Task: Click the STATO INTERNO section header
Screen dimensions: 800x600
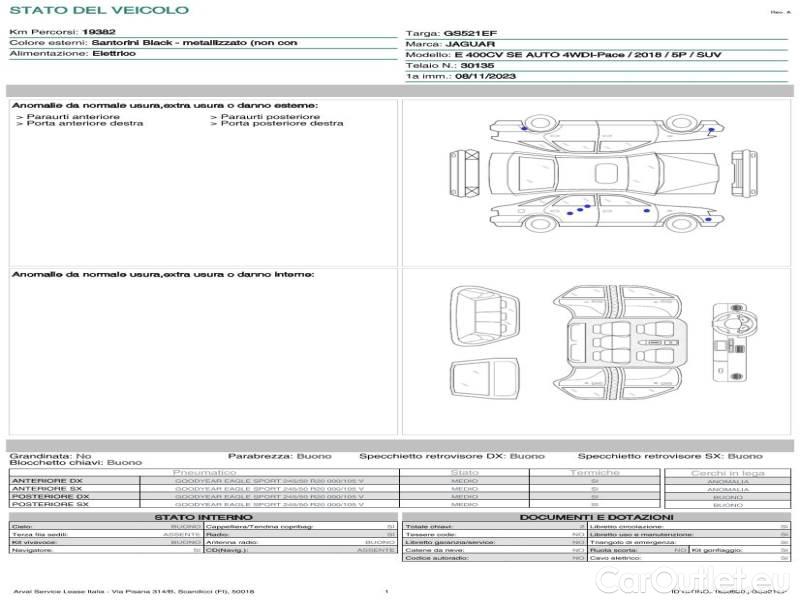Action: tap(203, 517)
